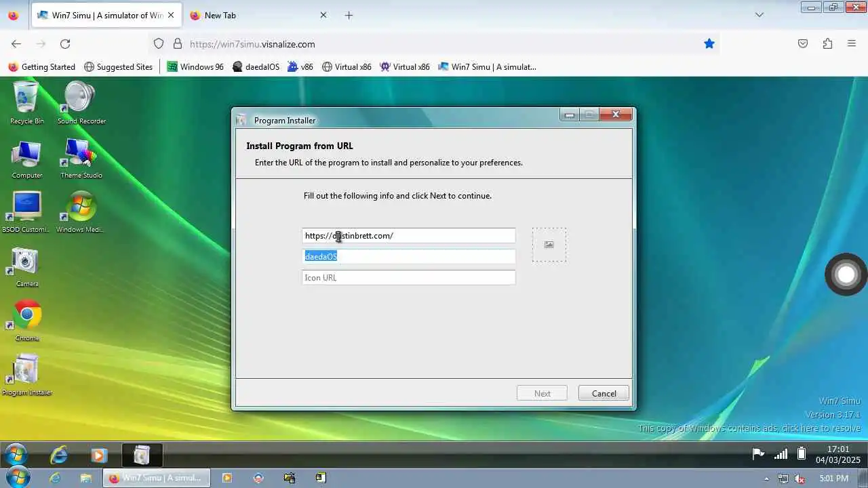Viewport: 868px width, 488px height.
Task: Click the Icon URL input field
Action: [x=408, y=277]
